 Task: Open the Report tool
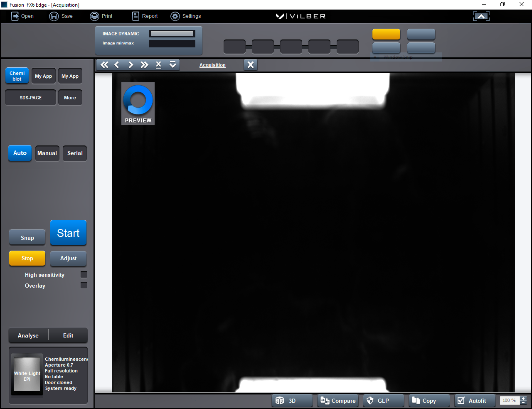tap(144, 16)
